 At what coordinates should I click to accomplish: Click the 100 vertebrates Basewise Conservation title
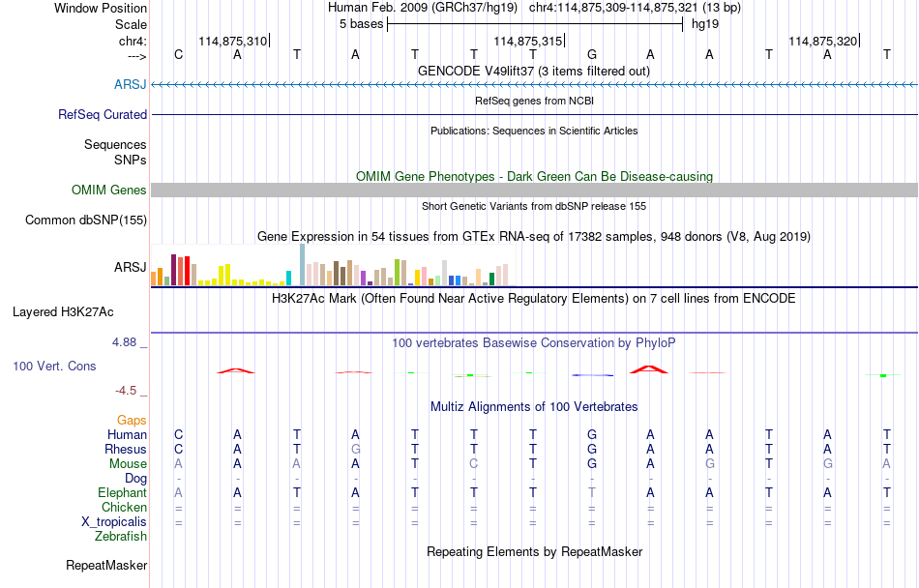coord(534,342)
